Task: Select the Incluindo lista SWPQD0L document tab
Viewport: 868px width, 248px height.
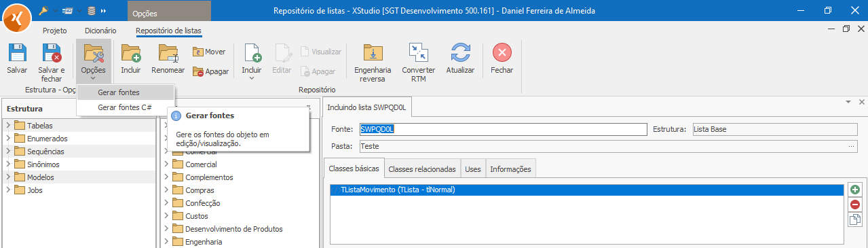Action: point(366,107)
